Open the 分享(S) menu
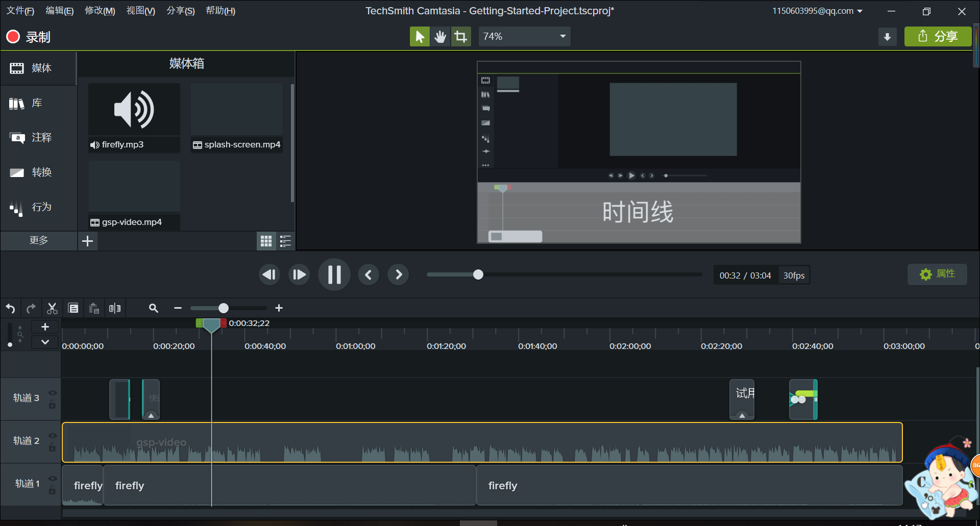This screenshot has width=980, height=526. pyautogui.click(x=181, y=11)
